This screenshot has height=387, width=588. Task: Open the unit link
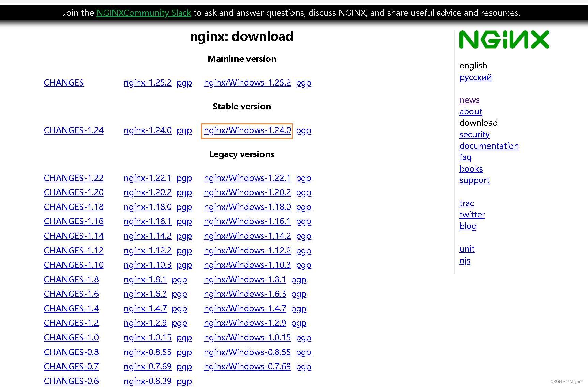(467, 249)
